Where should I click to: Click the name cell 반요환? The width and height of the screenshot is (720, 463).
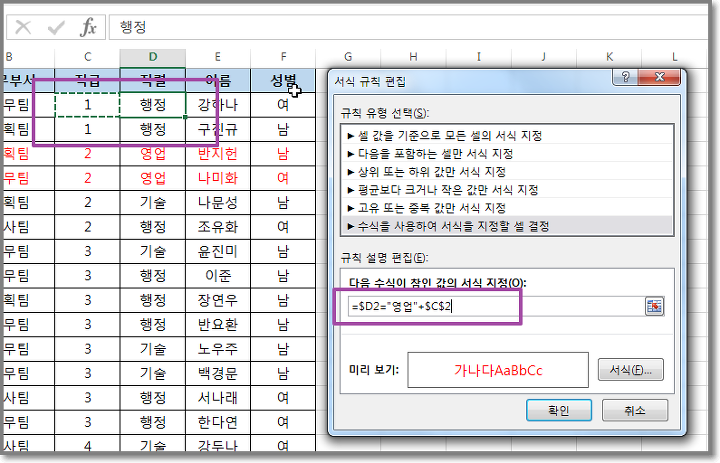[218, 324]
